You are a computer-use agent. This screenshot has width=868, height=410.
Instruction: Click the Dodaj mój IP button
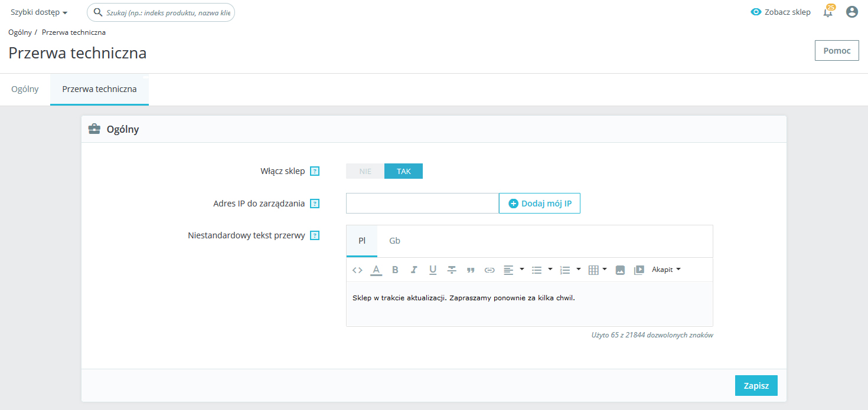point(540,204)
